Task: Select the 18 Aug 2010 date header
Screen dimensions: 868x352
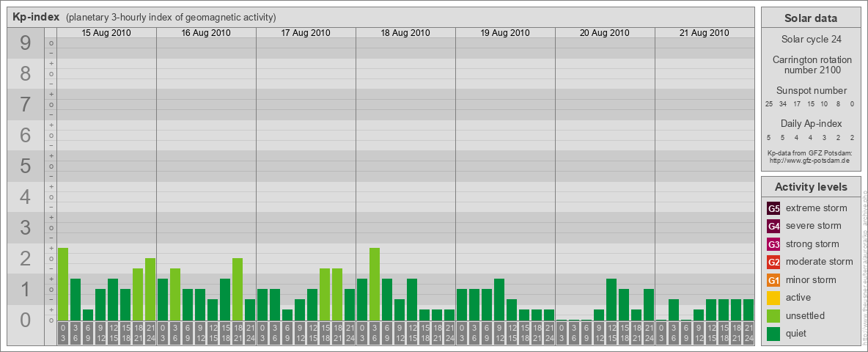Action: coord(405,33)
